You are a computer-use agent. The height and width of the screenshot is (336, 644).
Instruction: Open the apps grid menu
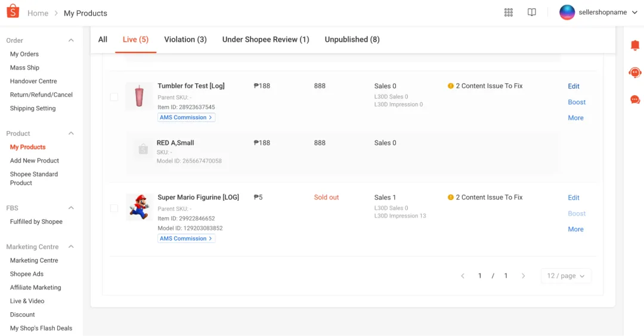(x=509, y=13)
